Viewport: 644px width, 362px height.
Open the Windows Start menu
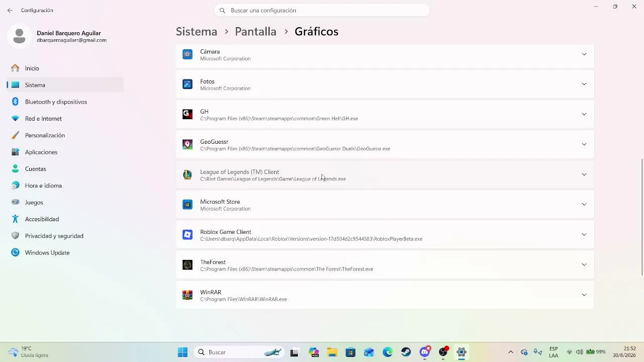[183, 352]
